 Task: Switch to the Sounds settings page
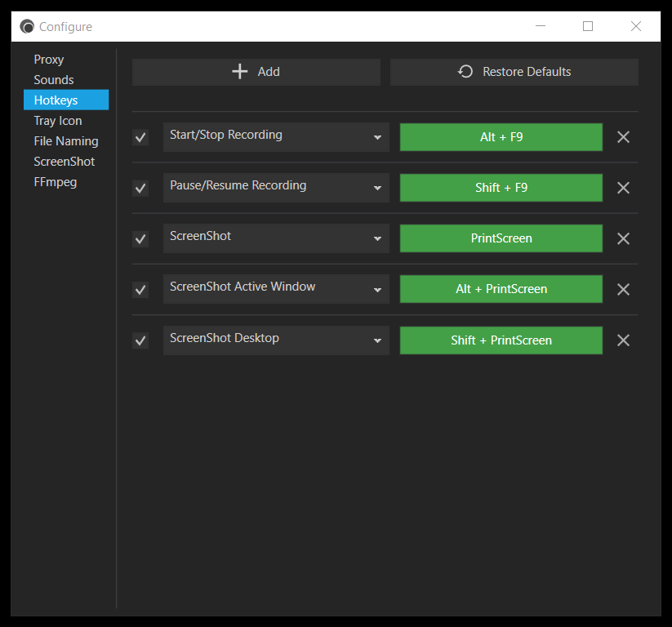[54, 80]
